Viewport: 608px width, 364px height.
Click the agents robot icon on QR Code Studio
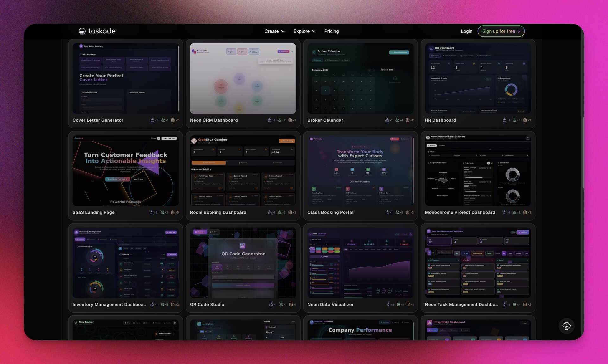tap(271, 305)
